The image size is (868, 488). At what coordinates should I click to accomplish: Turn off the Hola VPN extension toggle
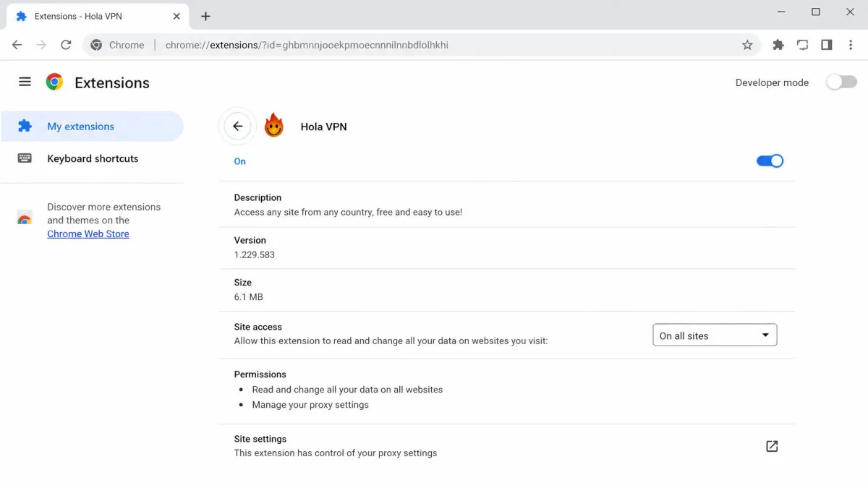(770, 161)
